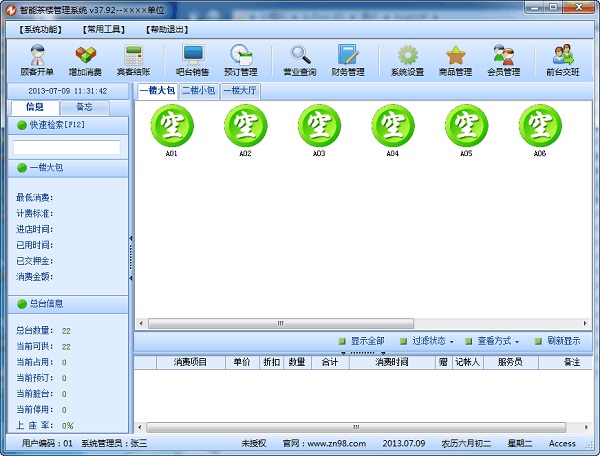Image resolution: width=600 pixels, height=456 pixels.
Task: Open 宾客结账 guest checkout calculator icon
Action: pos(134,60)
